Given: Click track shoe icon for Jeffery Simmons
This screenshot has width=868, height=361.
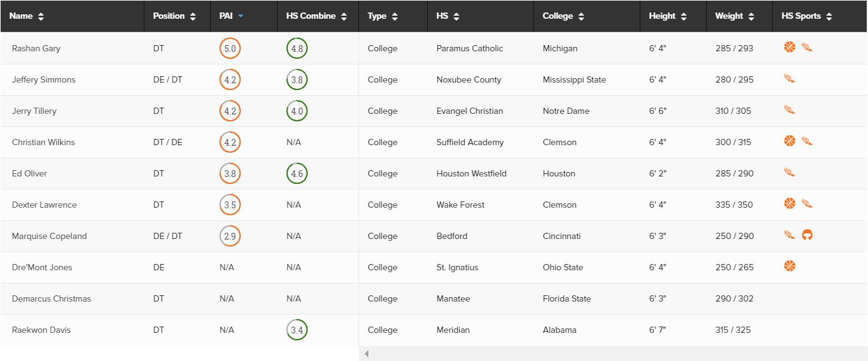Looking at the screenshot, I should (x=789, y=78).
